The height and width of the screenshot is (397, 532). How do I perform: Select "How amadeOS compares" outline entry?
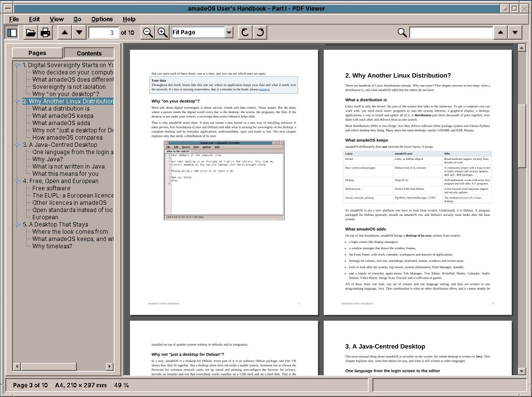pyautogui.click(x=68, y=137)
